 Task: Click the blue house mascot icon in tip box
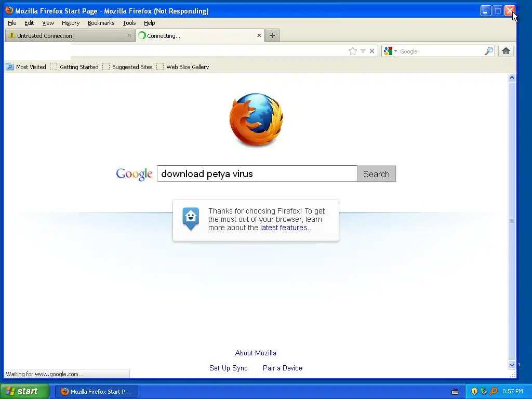191,219
